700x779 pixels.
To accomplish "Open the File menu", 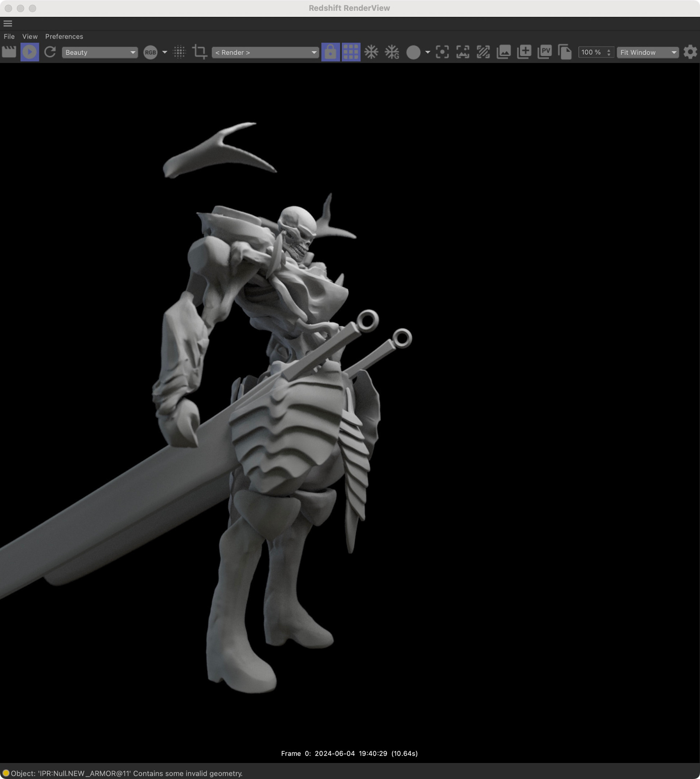I will pyautogui.click(x=9, y=36).
